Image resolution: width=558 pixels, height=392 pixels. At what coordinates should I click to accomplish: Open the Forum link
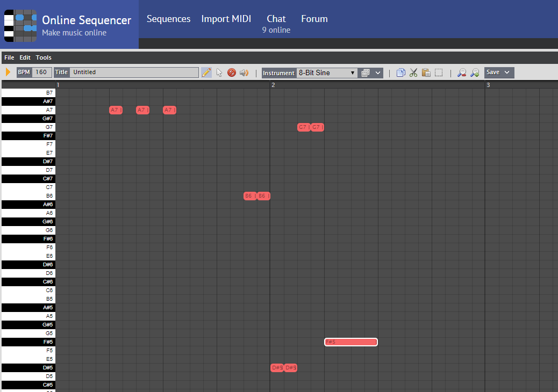tap(314, 19)
